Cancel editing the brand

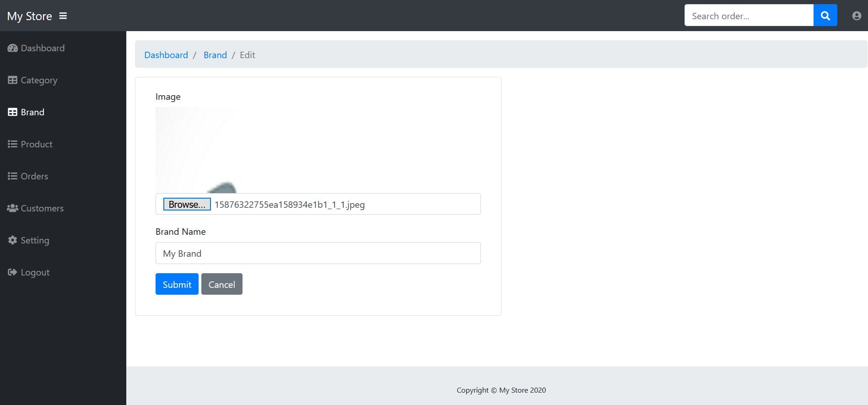(x=222, y=284)
